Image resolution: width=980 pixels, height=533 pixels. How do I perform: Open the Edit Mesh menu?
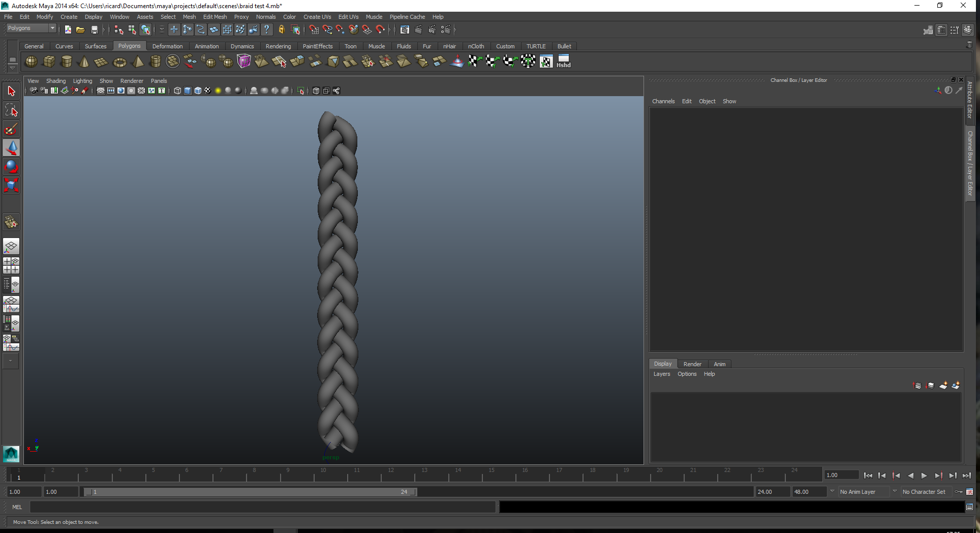pyautogui.click(x=215, y=17)
